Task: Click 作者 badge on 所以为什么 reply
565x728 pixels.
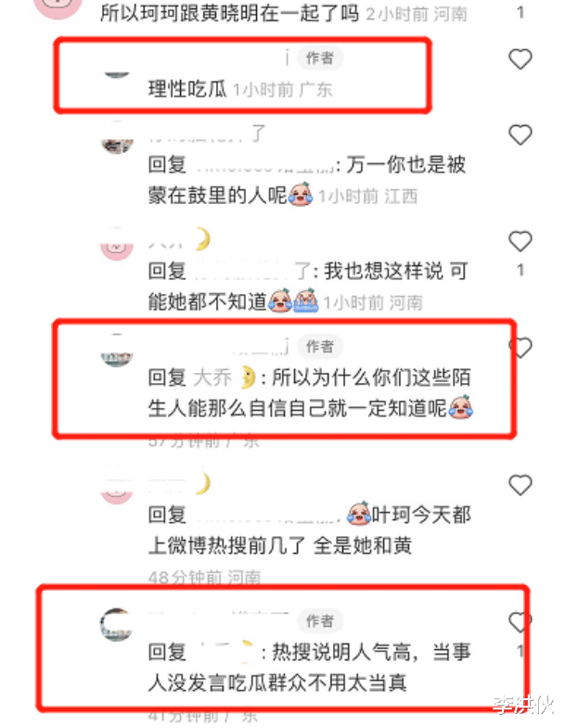Action: 320,346
